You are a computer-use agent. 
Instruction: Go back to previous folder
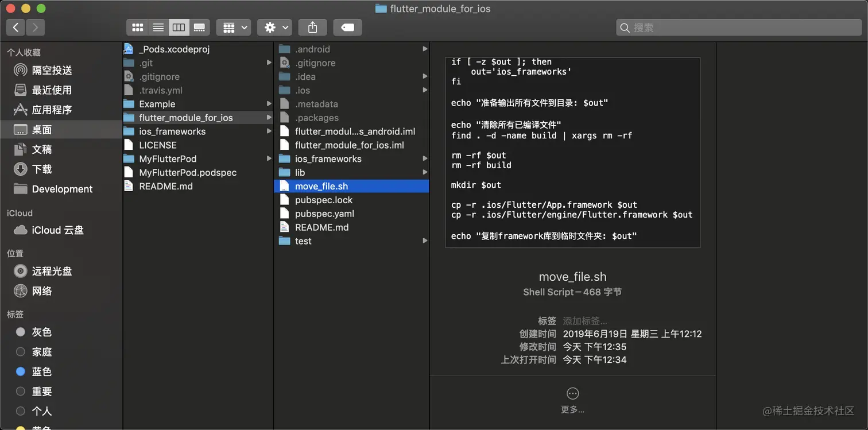pos(15,27)
